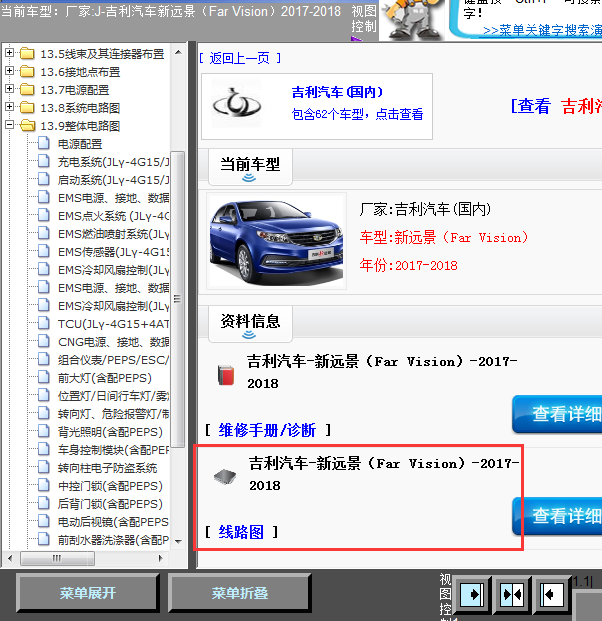
Task: Open the 转向灯、危险报警灯 entry
Action: tap(113, 414)
